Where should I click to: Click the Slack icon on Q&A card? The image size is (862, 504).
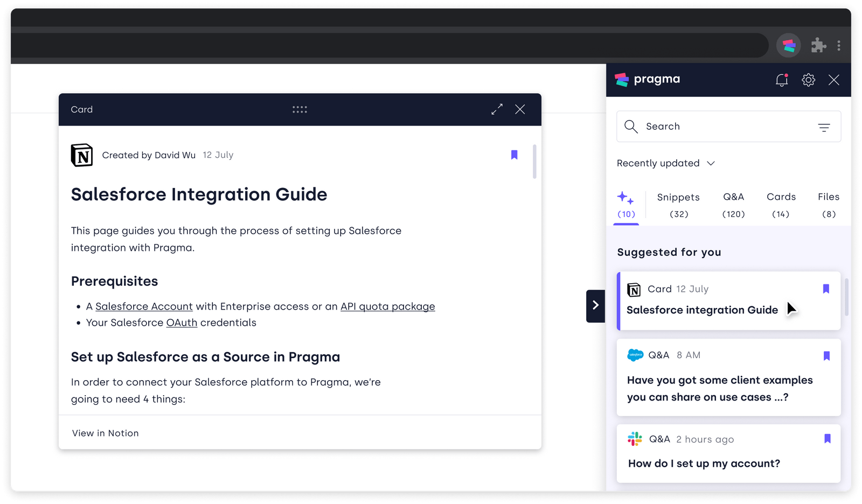[635, 439]
